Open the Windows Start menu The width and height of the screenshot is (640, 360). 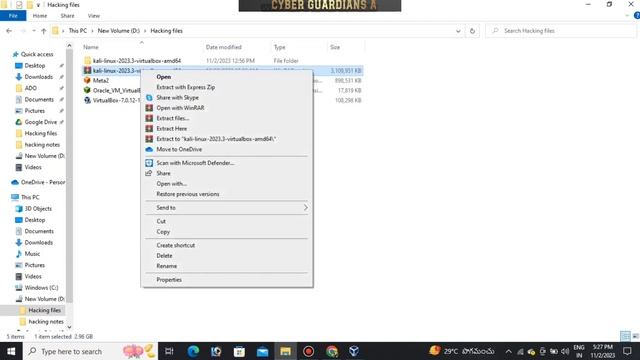(x=11, y=351)
